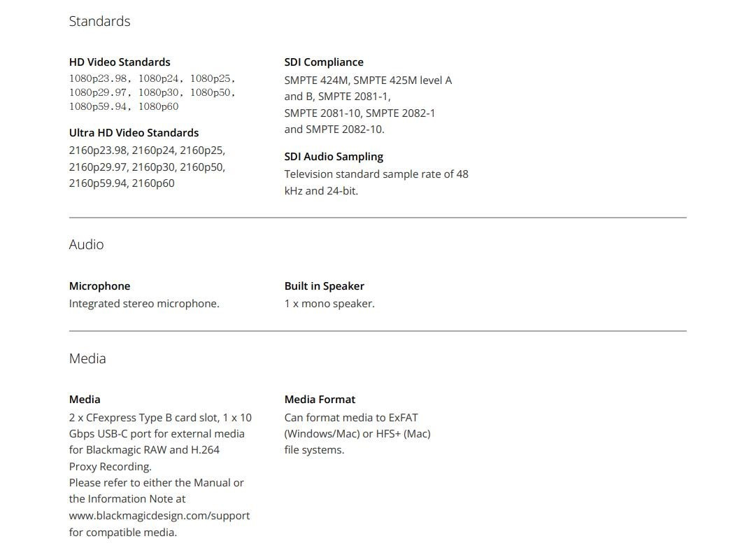Click the Media section title
The width and height of the screenshot is (756, 548).
[87, 358]
